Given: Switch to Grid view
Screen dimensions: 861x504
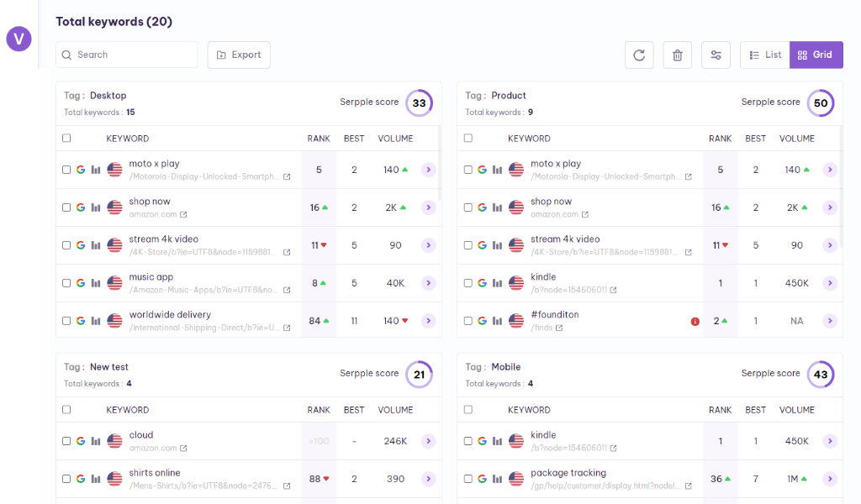Looking at the screenshot, I should pos(816,55).
